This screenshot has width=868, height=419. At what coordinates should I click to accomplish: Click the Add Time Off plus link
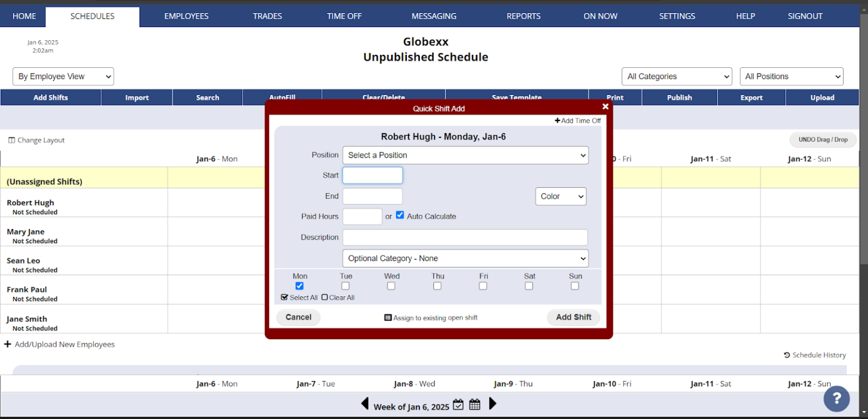[578, 120]
